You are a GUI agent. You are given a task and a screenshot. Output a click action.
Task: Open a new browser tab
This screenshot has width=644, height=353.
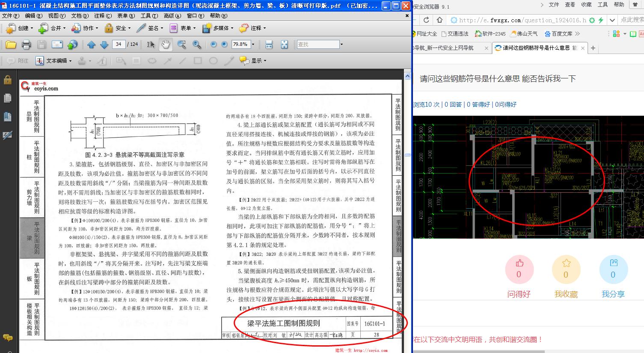593,48
